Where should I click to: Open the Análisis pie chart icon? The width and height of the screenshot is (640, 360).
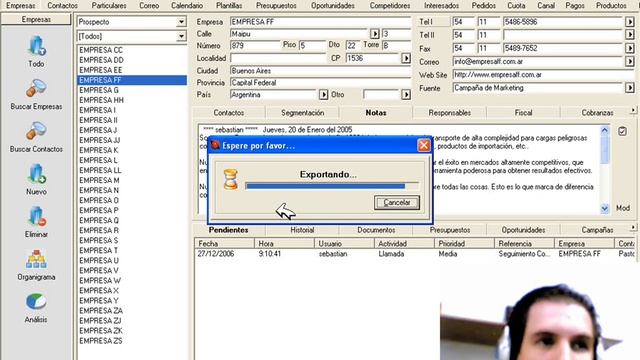36,302
